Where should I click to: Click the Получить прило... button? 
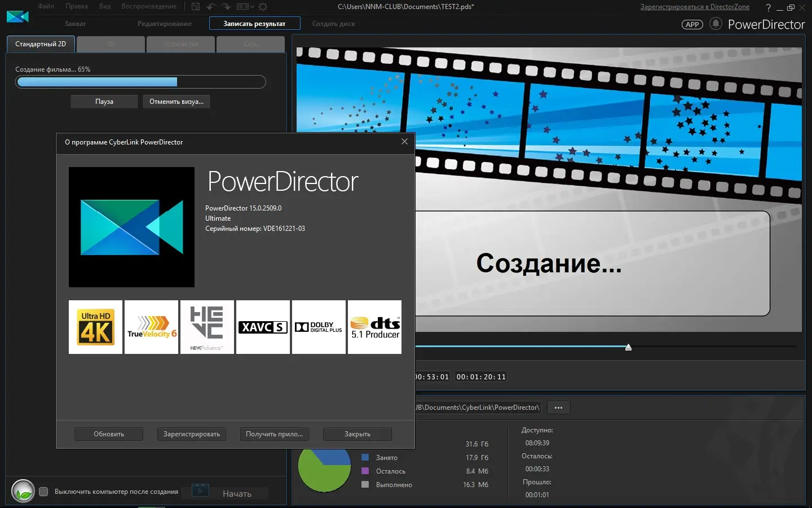pyautogui.click(x=274, y=434)
